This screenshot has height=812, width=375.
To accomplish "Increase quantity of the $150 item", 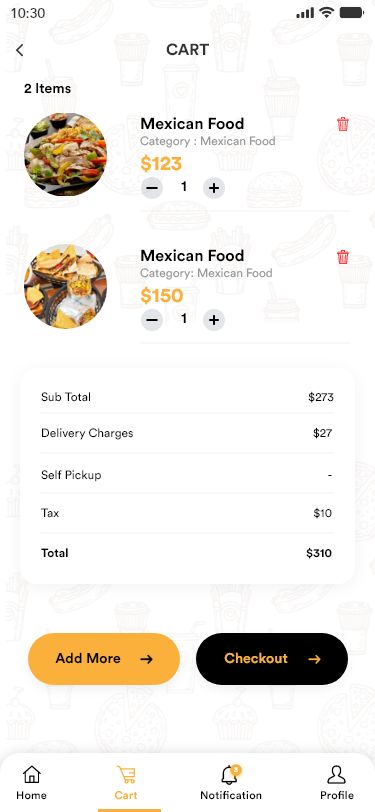I will point(214,320).
